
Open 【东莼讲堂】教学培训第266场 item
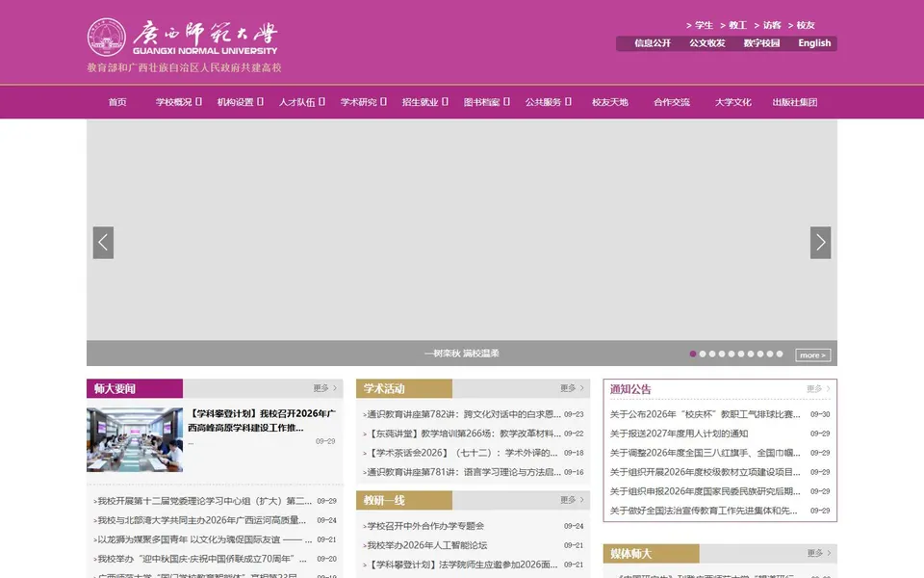[462, 433]
